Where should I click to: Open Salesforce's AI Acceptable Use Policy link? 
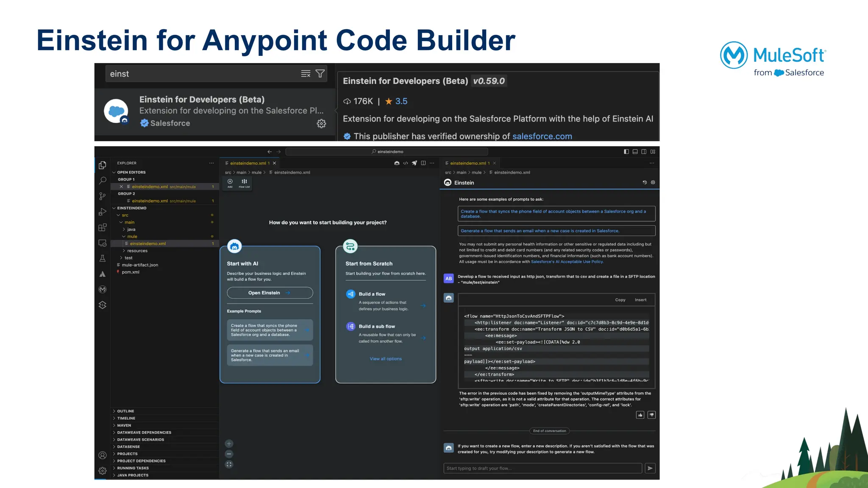567,262
